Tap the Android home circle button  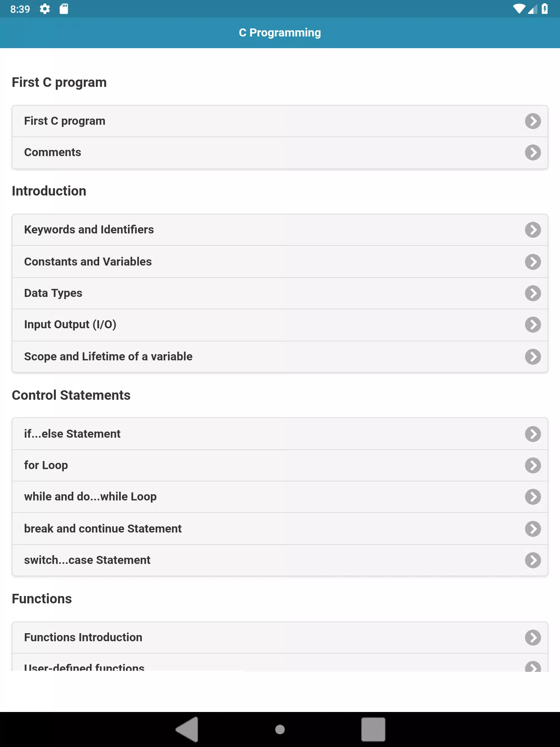[x=280, y=729]
